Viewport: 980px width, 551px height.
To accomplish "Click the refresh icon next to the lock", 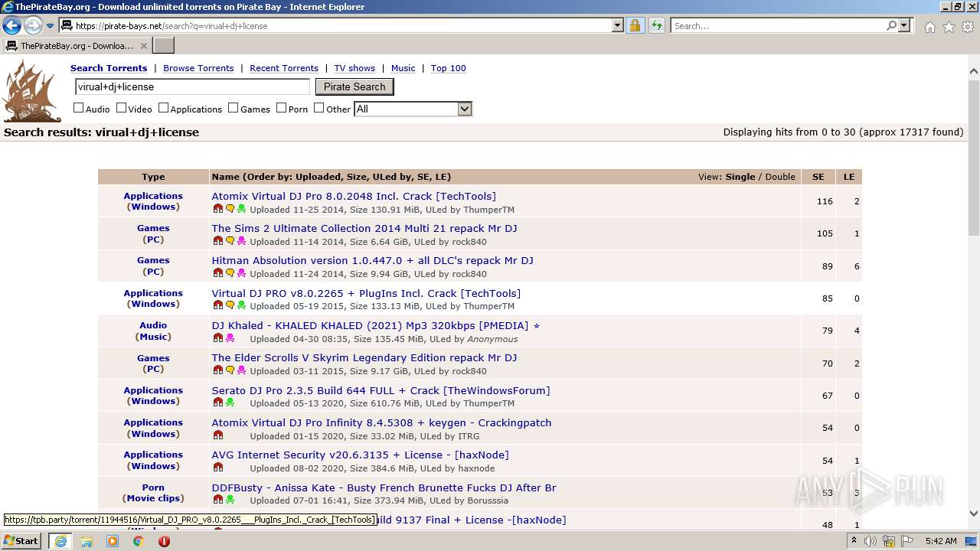I will point(657,26).
